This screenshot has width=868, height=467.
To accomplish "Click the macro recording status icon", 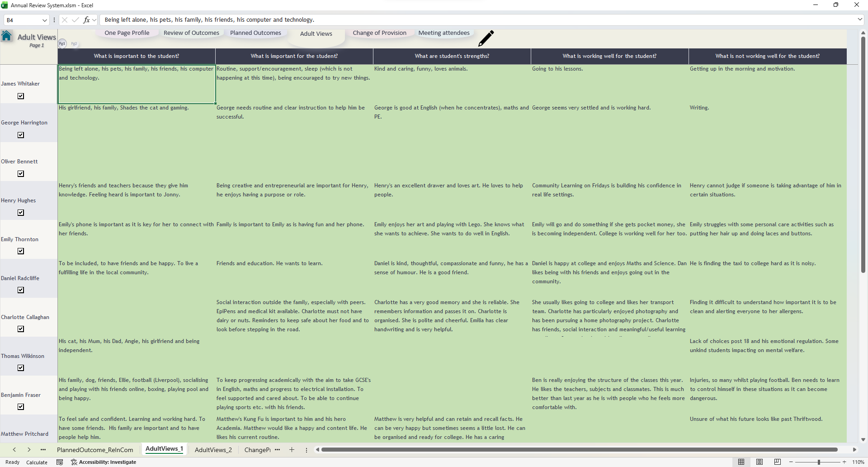I will 60,462.
